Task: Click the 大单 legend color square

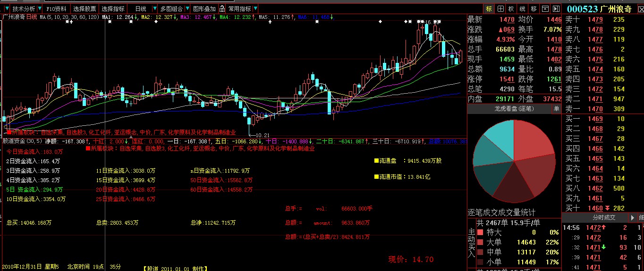Action: click(480, 242)
